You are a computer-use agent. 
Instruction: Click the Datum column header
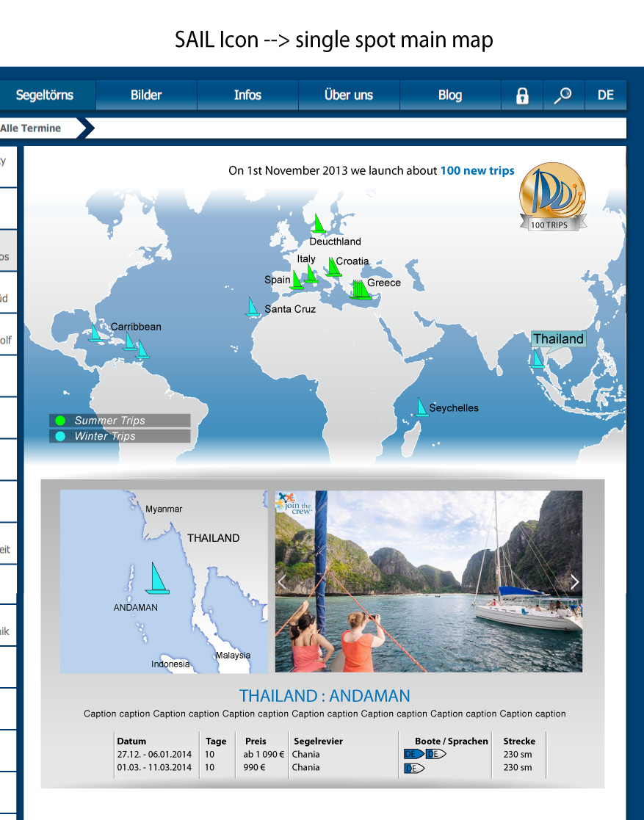(x=132, y=741)
